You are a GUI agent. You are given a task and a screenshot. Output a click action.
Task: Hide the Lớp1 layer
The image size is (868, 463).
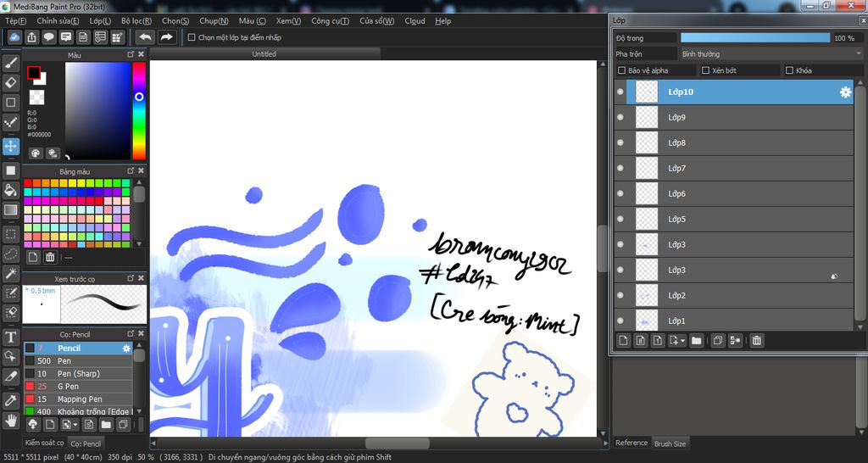pyautogui.click(x=620, y=321)
